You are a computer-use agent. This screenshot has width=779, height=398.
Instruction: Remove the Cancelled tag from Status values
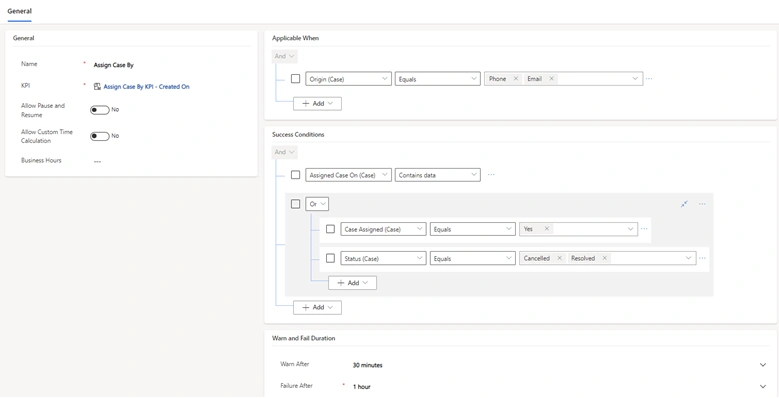tap(559, 258)
